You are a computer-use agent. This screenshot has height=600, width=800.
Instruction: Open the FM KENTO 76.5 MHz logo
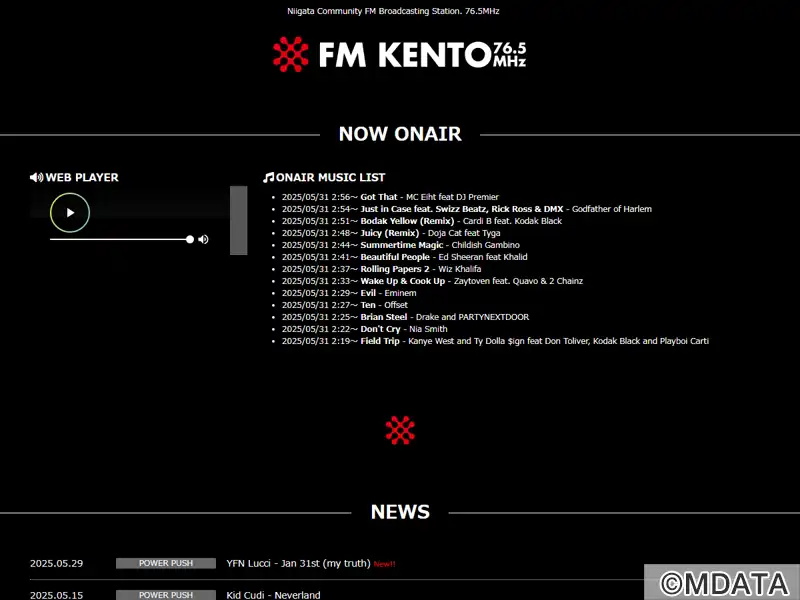click(x=399, y=54)
